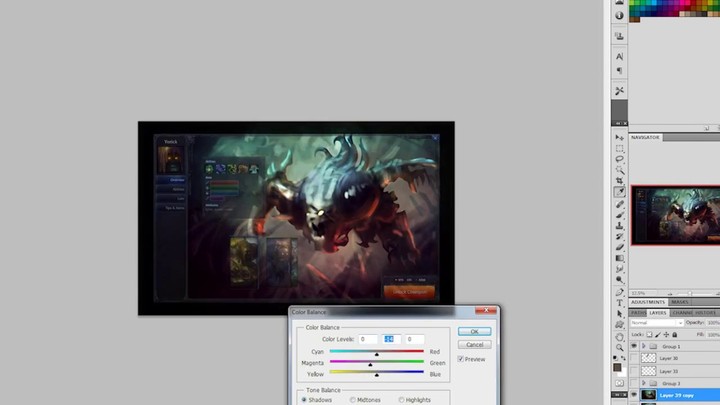
Task: Select the Custom Shape tool
Action: pos(619,325)
